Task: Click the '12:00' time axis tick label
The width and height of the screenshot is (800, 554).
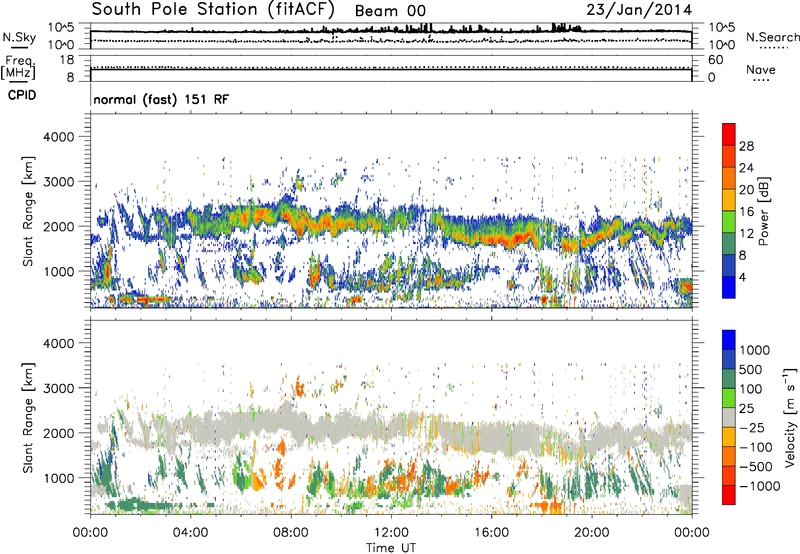Action: (391, 533)
